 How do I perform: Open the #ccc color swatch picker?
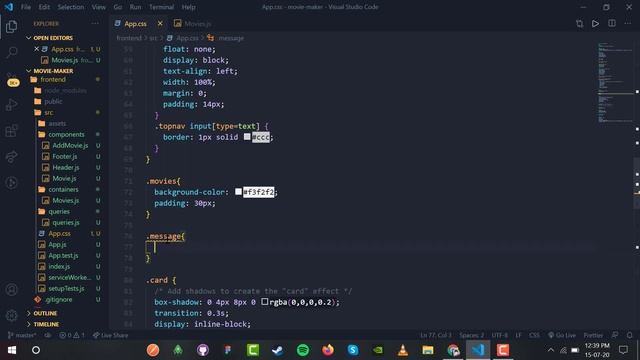click(247, 137)
